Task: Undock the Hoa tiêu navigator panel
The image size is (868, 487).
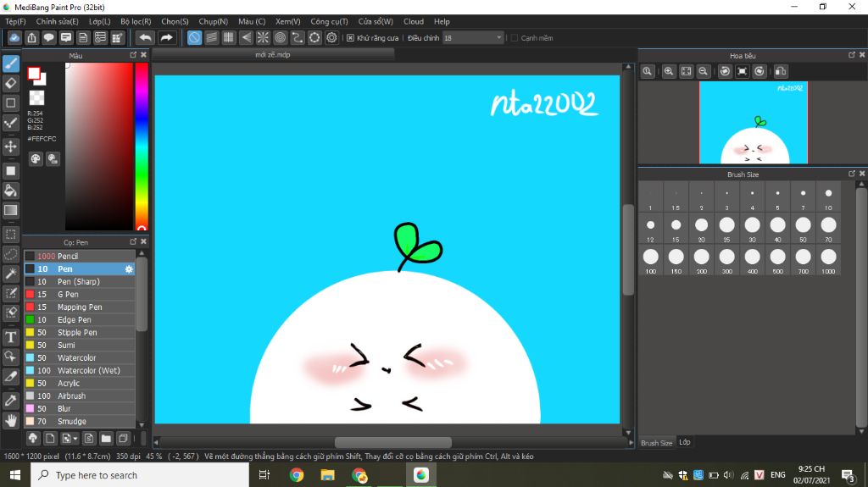Action: [851, 55]
